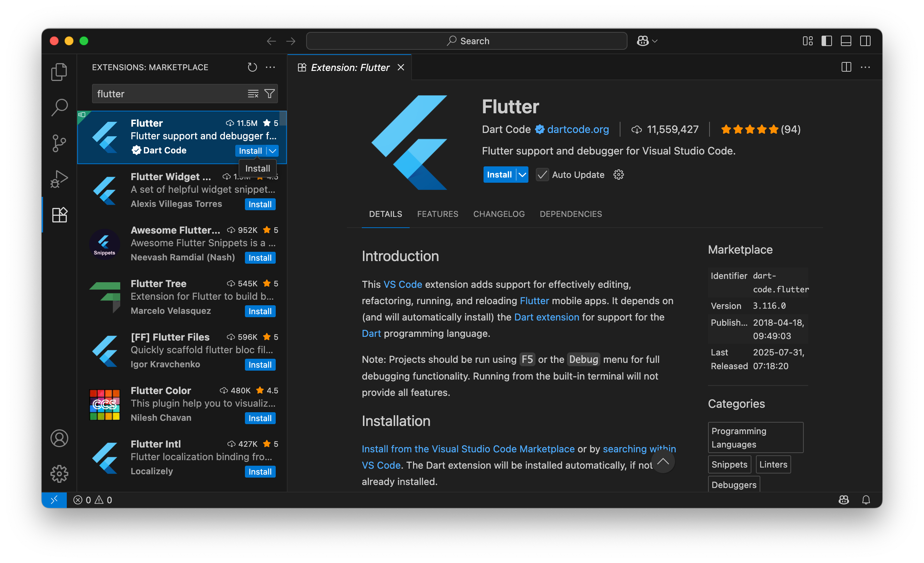This screenshot has width=924, height=563.
Task: Split the editor to the right
Action: (x=846, y=67)
